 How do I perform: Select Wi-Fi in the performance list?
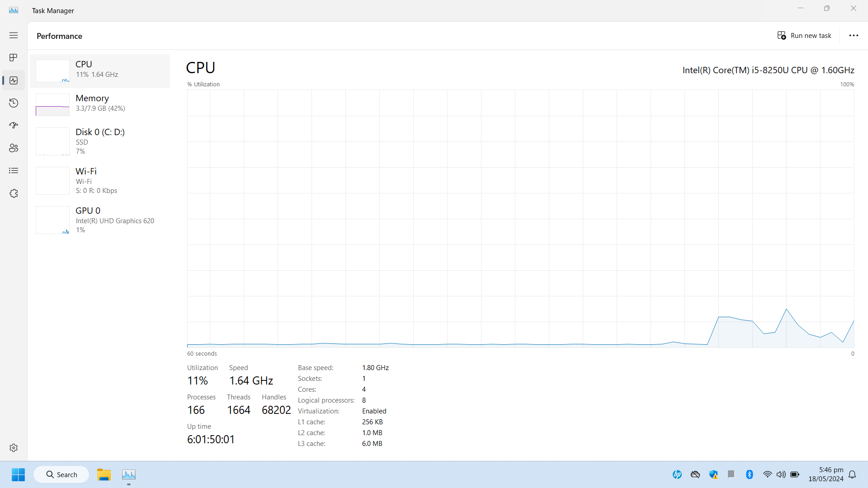[100, 181]
